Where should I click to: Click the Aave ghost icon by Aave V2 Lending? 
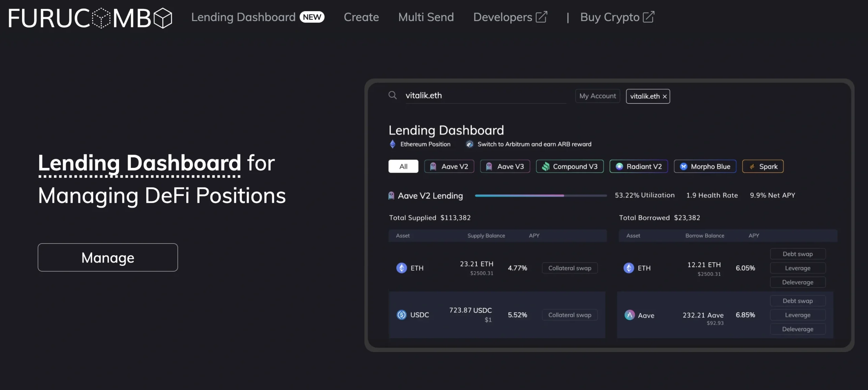coord(391,196)
